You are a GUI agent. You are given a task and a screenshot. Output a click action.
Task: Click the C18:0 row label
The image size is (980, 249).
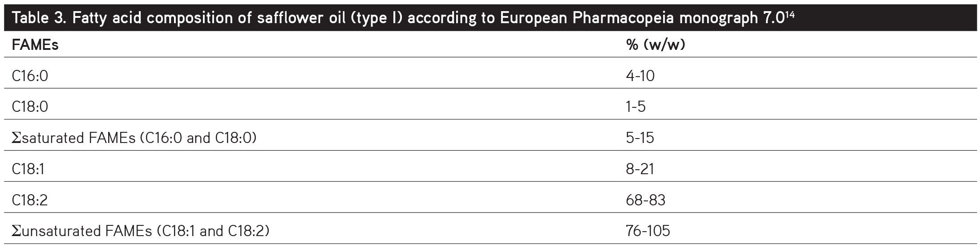click(x=30, y=107)
